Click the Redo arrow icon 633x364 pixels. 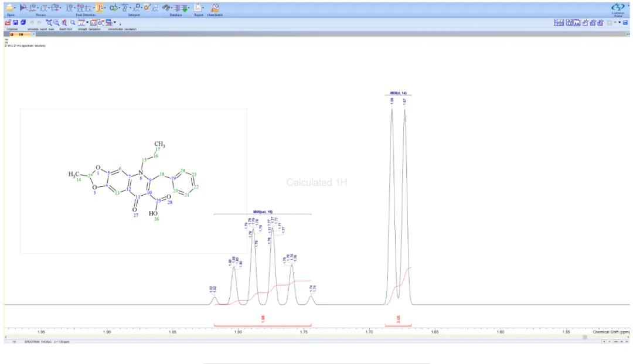click(x=39, y=23)
